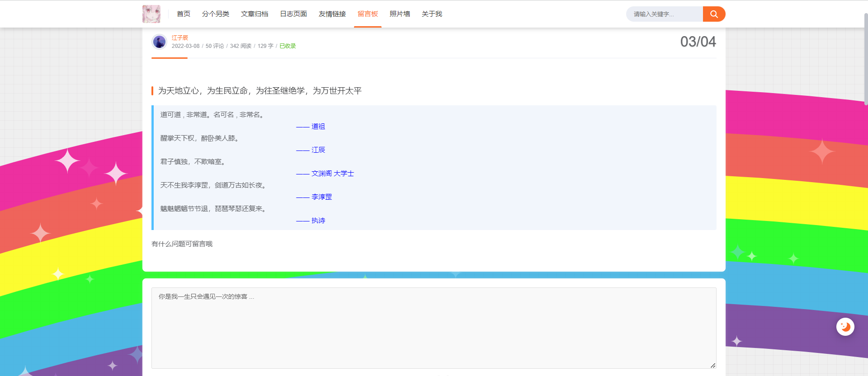Click the quote 道可道，非常道
The height and width of the screenshot is (376, 868).
[212, 115]
